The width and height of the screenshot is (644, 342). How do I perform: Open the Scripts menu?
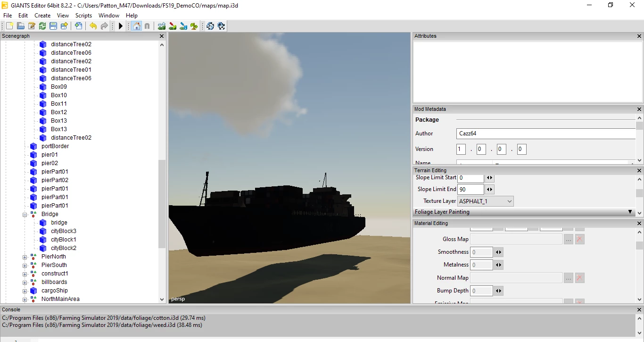(x=83, y=16)
